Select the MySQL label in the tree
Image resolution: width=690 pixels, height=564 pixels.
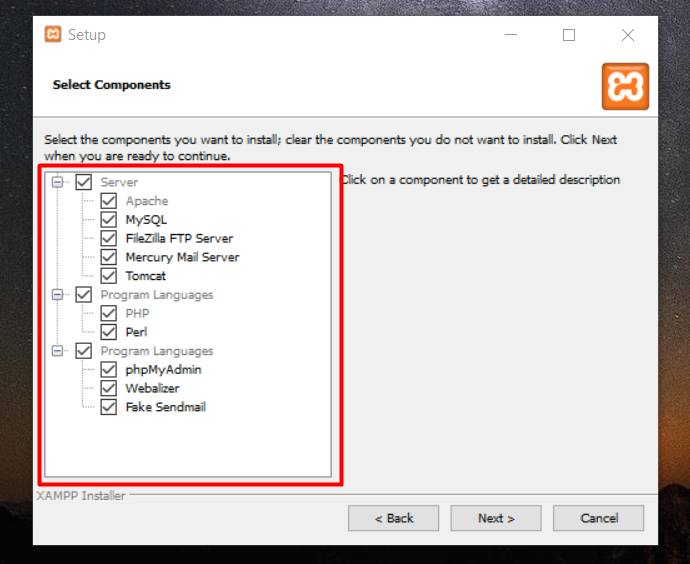tap(146, 220)
